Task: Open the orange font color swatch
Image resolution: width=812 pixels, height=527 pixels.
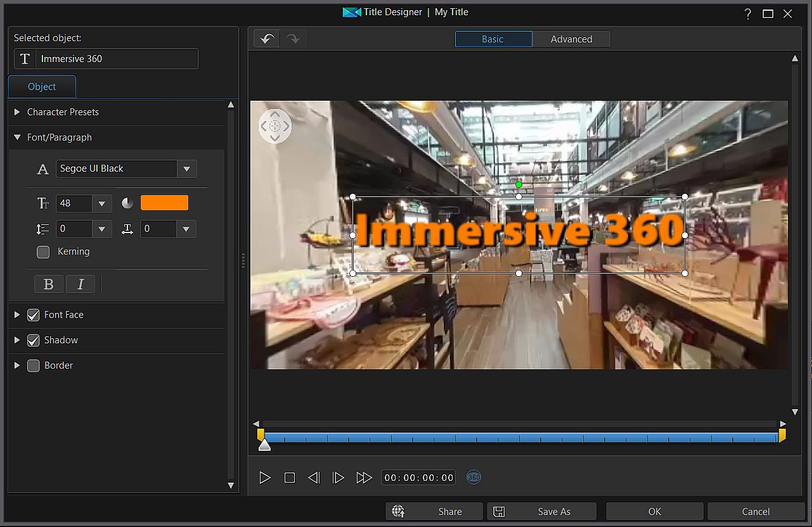Action: point(164,203)
